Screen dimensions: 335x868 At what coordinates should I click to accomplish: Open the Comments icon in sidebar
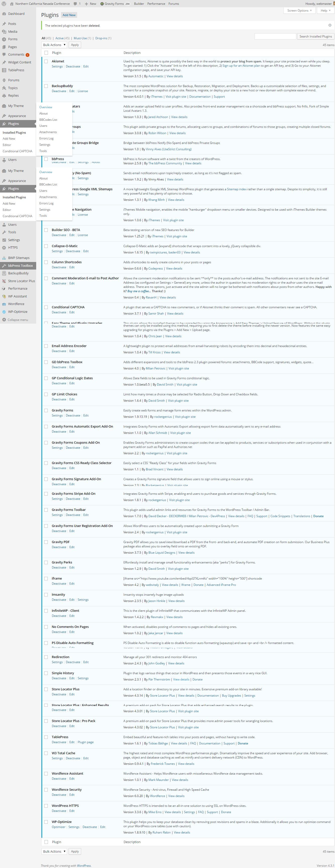tap(4, 55)
